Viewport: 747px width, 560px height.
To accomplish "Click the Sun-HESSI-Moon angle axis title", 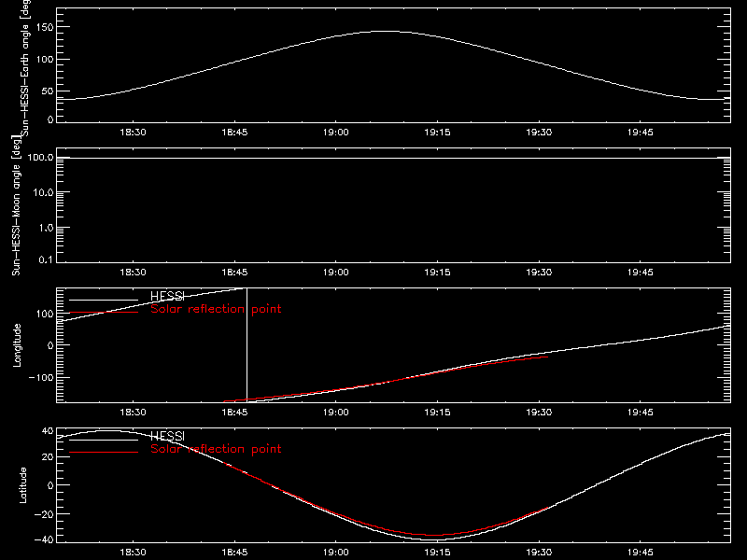I will 16,205.
